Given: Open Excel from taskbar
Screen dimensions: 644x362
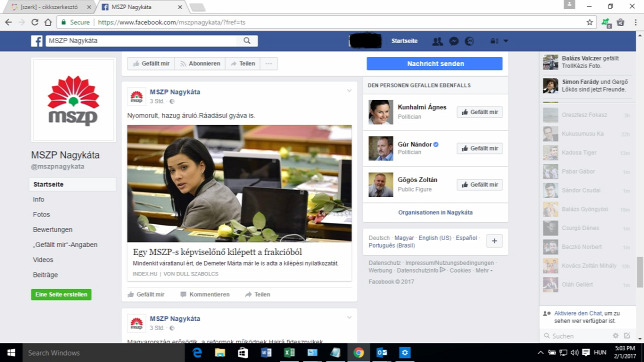Looking at the screenshot, I should [289, 353].
